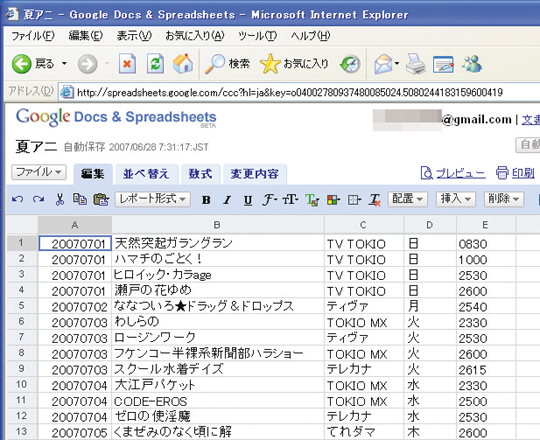This screenshot has width=540, height=440.
Task: Remove formatting with the crossed T icon
Action: click(x=375, y=200)
